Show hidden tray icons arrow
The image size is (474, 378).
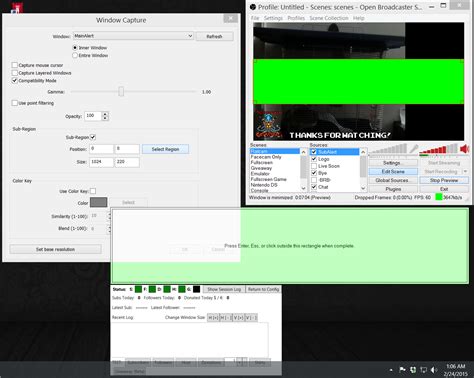391,370
